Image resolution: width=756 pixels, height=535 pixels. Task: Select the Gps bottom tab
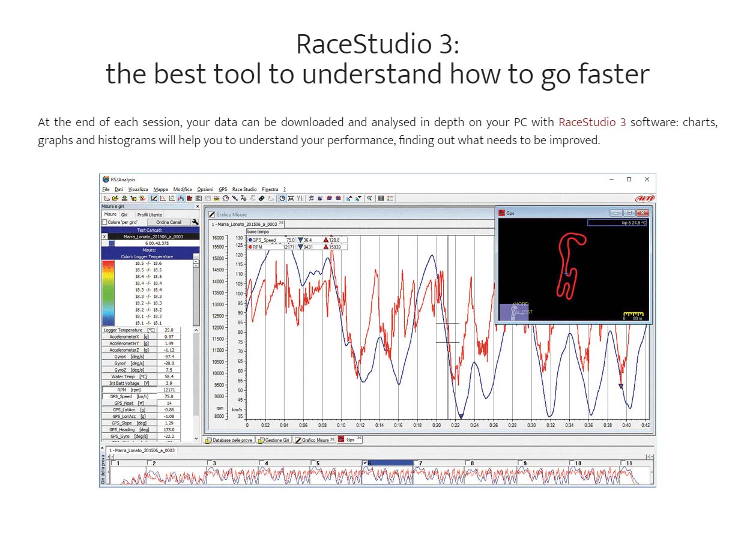click(349, 440)
